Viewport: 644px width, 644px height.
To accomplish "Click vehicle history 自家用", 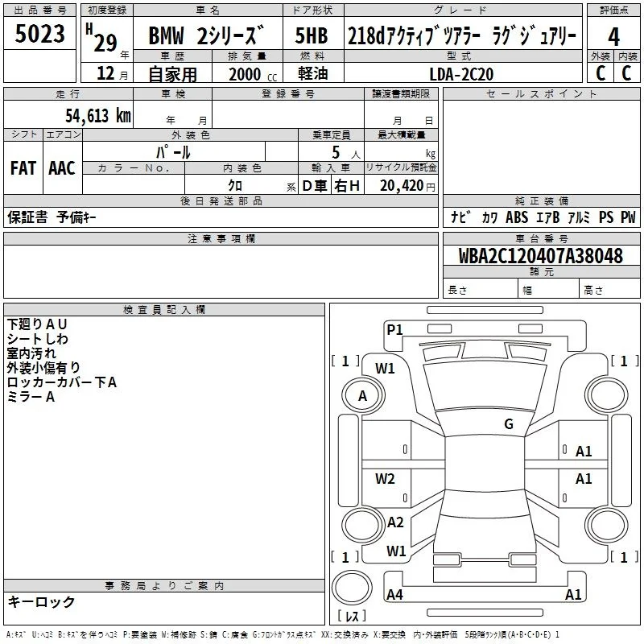I will 172,74.
